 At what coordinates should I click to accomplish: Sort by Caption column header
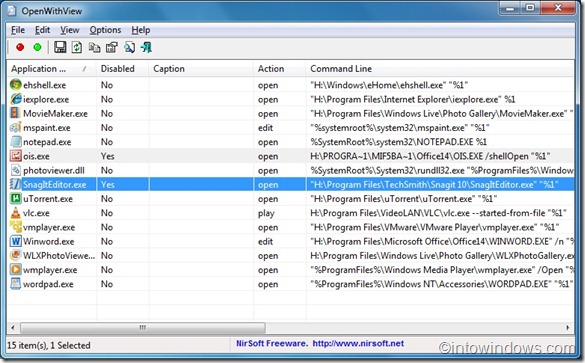pos(201,69)
